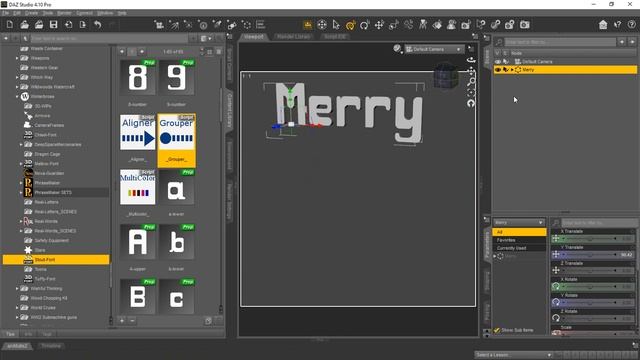Image resolution: width=640 pixels, height=360 pixels.
Task: Open the File menu
Action: click(x=5, y=13)
